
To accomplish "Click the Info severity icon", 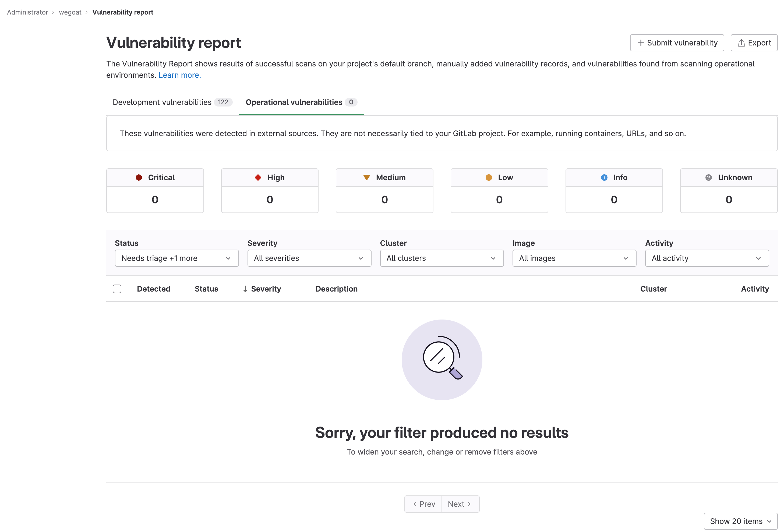I will pyautogui.click(x=604, y=178).
